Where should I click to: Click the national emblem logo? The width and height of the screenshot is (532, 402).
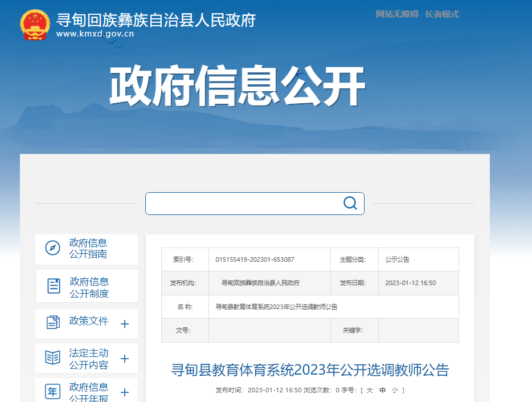[35, 25]
